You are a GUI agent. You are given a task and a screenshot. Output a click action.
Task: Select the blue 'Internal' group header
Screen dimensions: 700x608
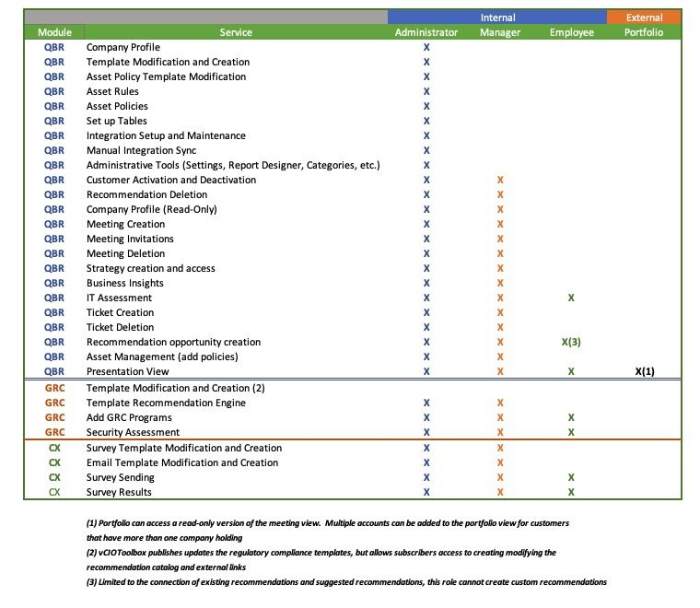pyautogui.click(x=497, y=18)
